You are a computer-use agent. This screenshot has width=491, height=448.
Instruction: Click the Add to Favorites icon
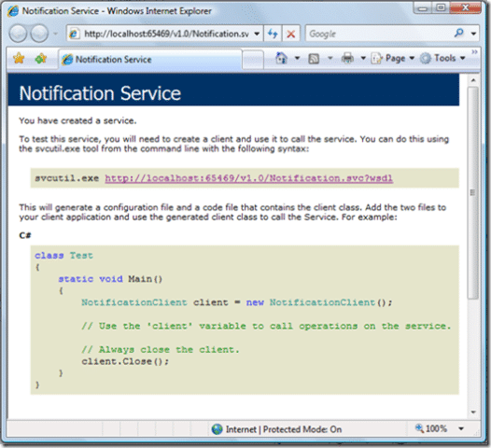point(41,58)
